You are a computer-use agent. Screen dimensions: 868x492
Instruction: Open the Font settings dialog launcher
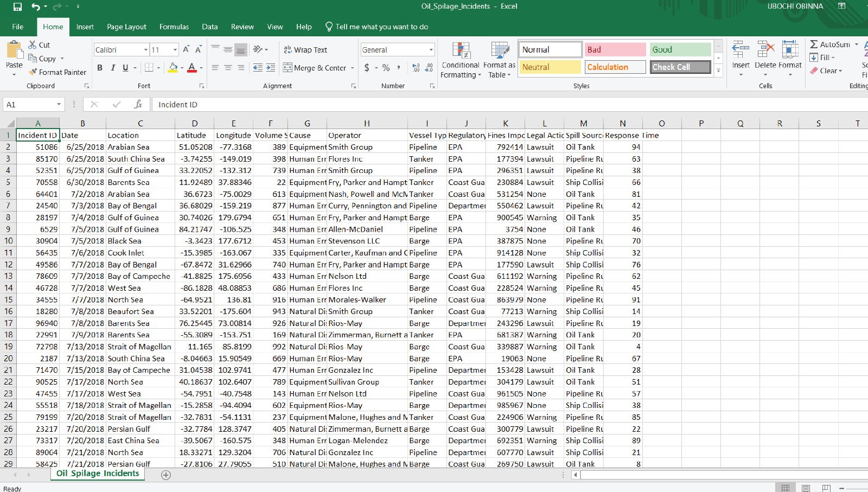click(x=202, y=86)
